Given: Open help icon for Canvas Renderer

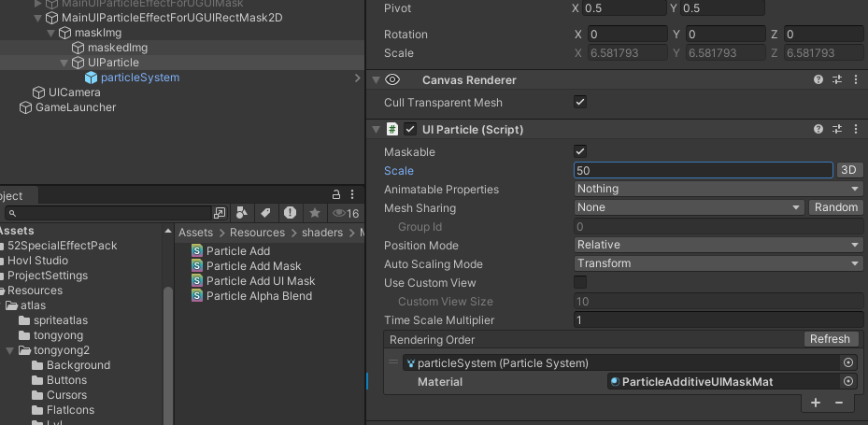Looking at the screenshot, I should [818, 80].
